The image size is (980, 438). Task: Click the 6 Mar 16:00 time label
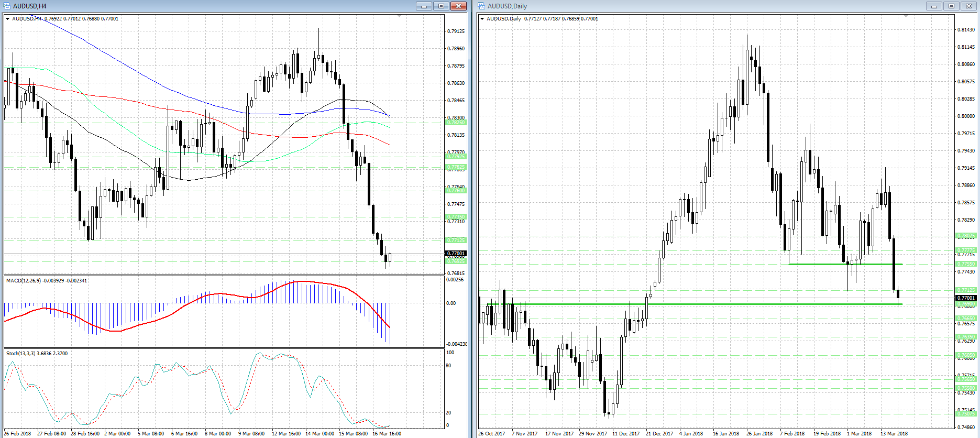pos(184,434)
